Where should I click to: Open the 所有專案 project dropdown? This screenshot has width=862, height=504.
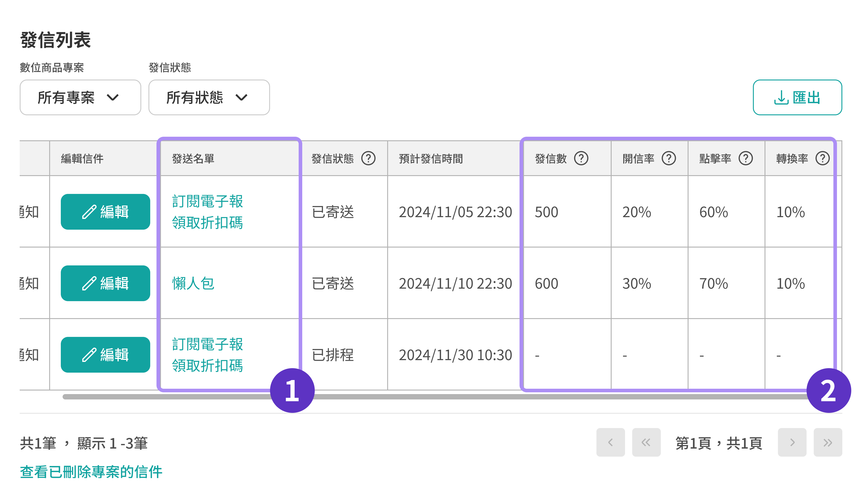pyautogui.click(x=80, y=97)
